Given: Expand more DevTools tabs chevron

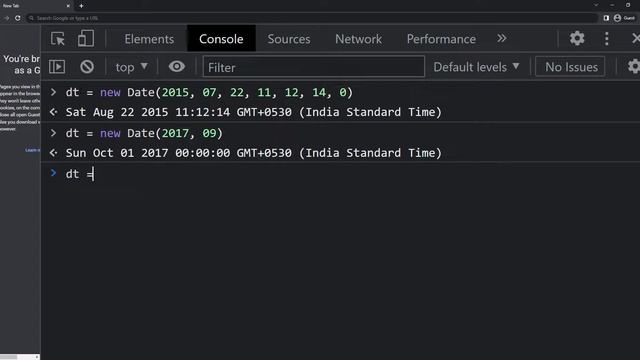Looking at the screenshot, I should point(502,39).
